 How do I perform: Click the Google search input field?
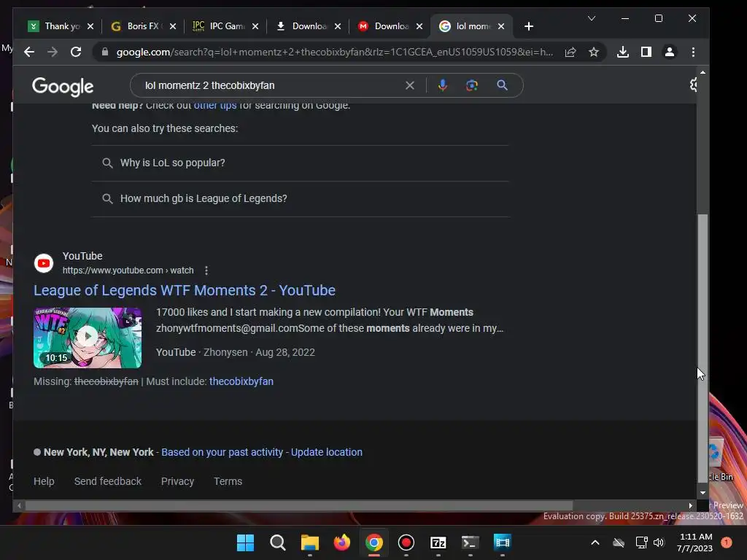[x=271, y=85]
